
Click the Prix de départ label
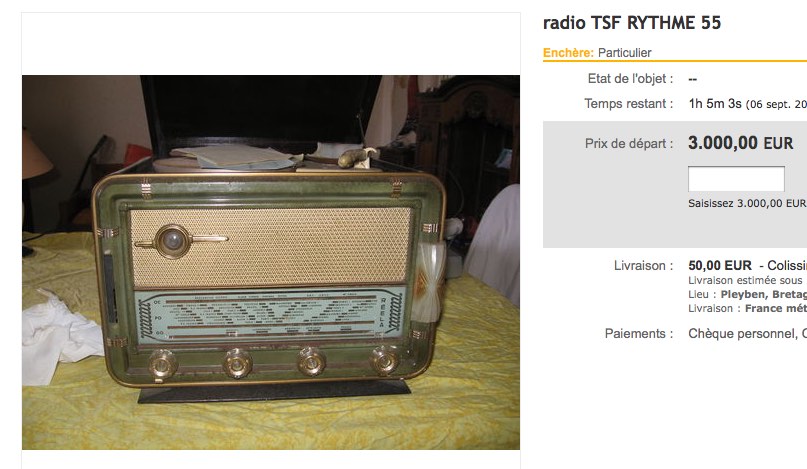pyautogui.click(x=628, y=144)
